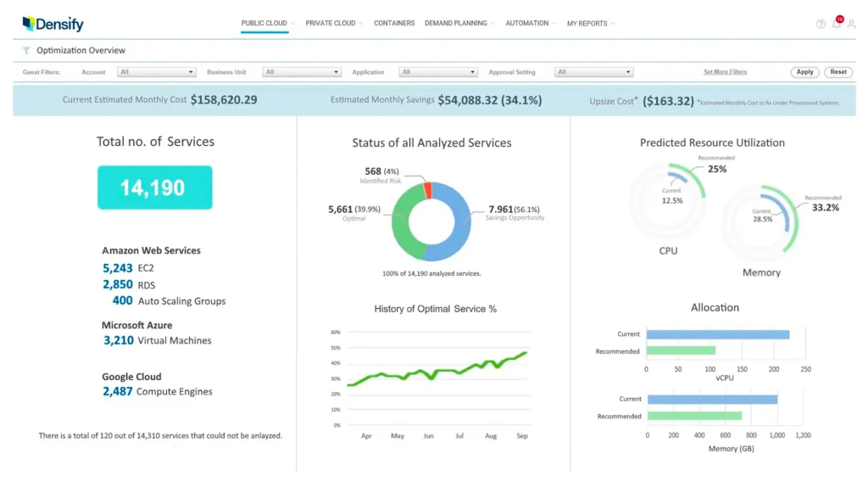
Task: Switch to the Private Cloud tab
Action: click(330, 23)
